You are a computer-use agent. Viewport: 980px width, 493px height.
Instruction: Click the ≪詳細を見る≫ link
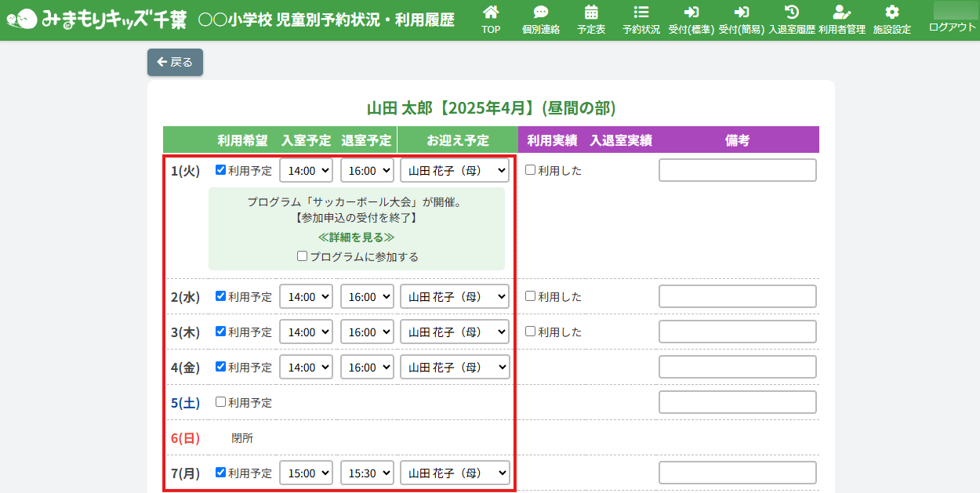click(356, 237)
